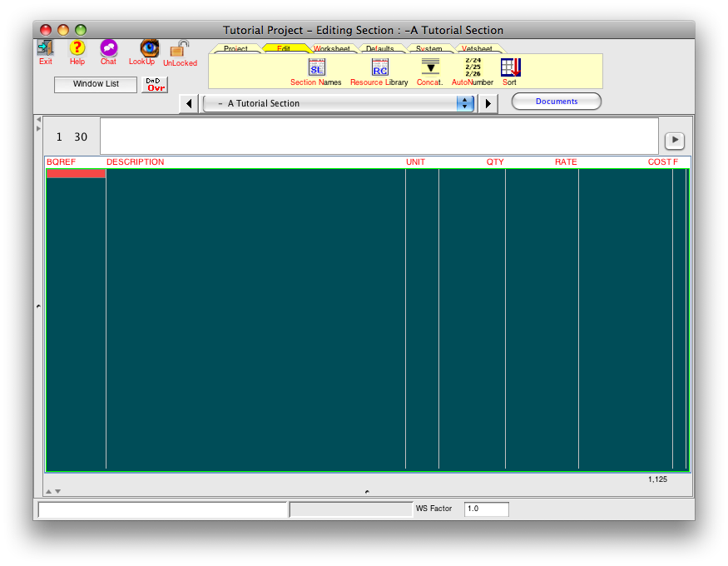The width and height of the screenshot is (728, 566).
Task: Click the Documents button
Action: (x=557, y=102)
